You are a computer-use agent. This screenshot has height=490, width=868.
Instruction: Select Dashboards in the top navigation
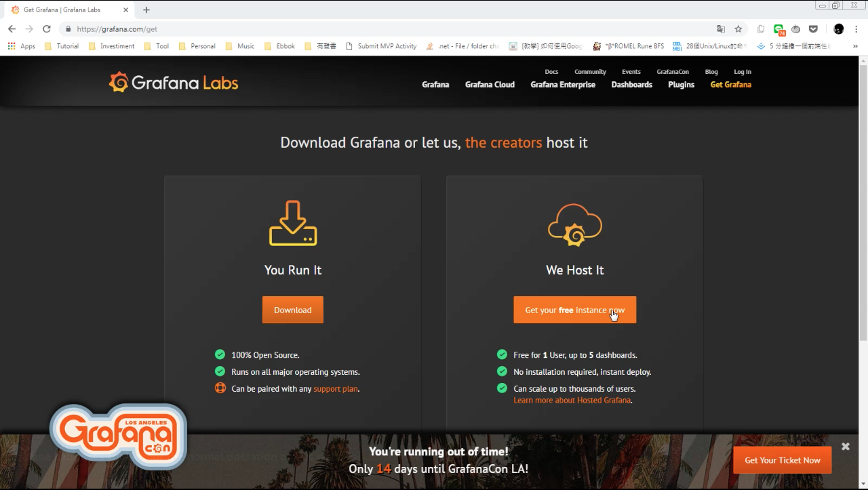click(x=631, y=85)
